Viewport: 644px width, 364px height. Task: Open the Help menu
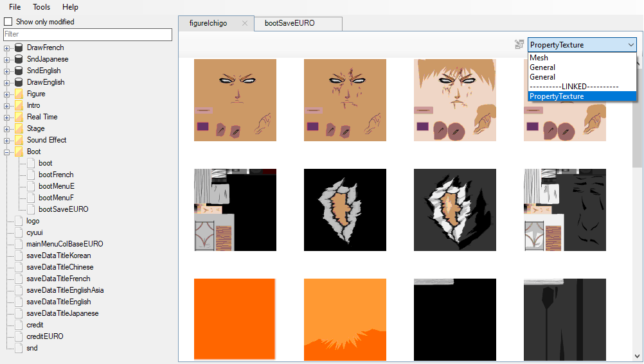(x=70, y=7)
